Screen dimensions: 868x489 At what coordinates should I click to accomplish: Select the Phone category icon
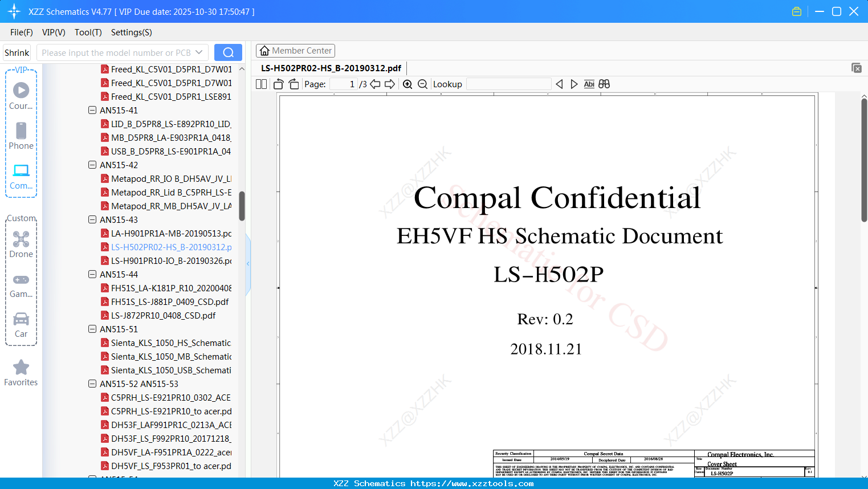point(21,136)
